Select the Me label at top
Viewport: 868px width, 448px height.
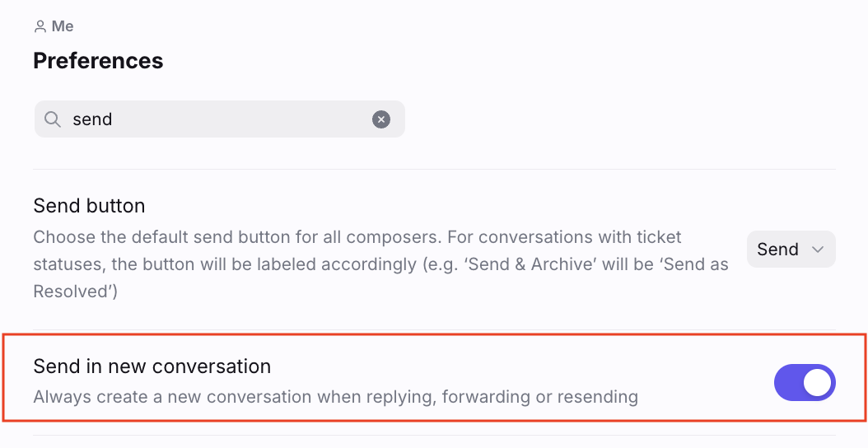pos(63,26)
